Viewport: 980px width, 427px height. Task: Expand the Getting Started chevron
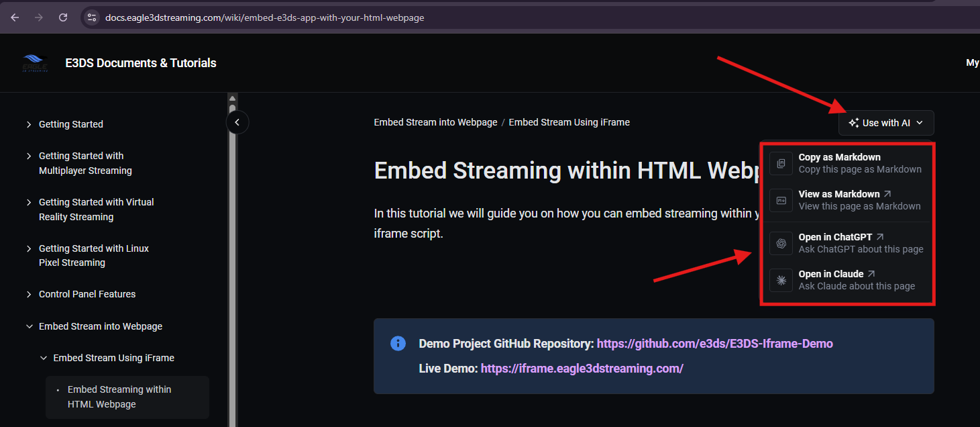(x=29, y=124)
